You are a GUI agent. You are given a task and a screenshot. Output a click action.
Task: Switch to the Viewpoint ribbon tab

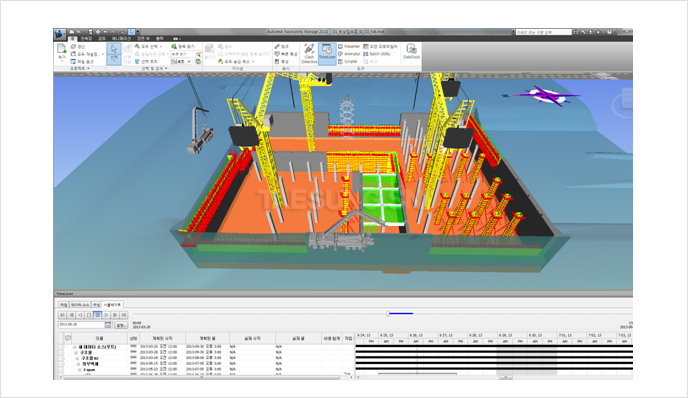(x=86, y=39)
